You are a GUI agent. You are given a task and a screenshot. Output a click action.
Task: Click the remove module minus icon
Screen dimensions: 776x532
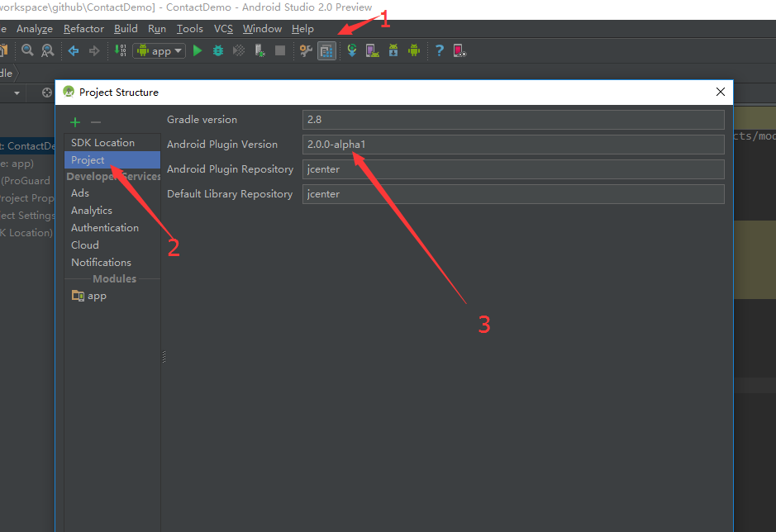96,122
